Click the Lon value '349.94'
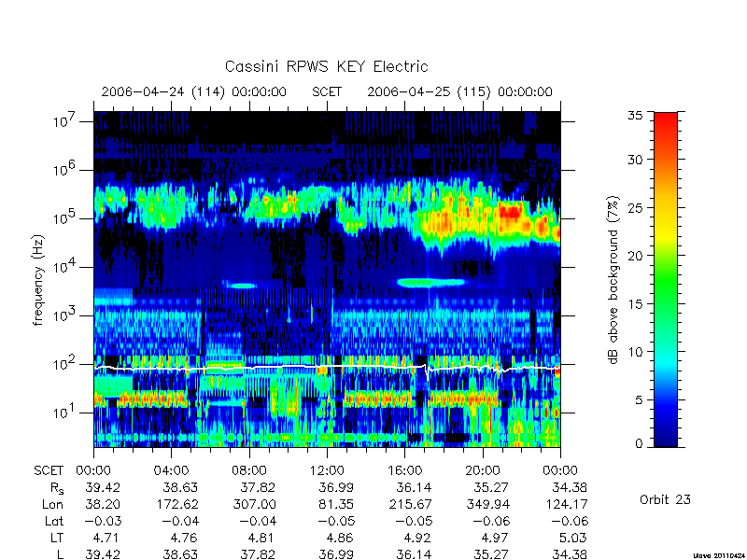The height and width of the screenshot is (560, 747). pyautogui.click(x=488, y=504)
